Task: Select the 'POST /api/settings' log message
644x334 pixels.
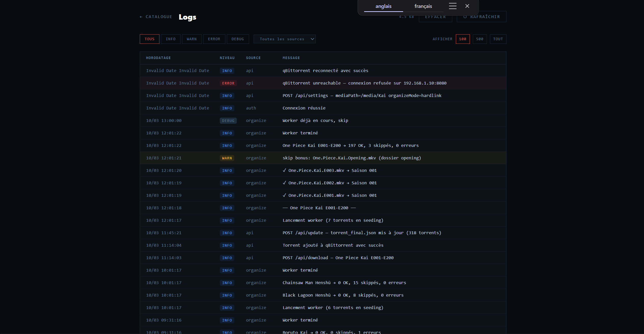Action: pyautogui.click(x=362, y=95)
